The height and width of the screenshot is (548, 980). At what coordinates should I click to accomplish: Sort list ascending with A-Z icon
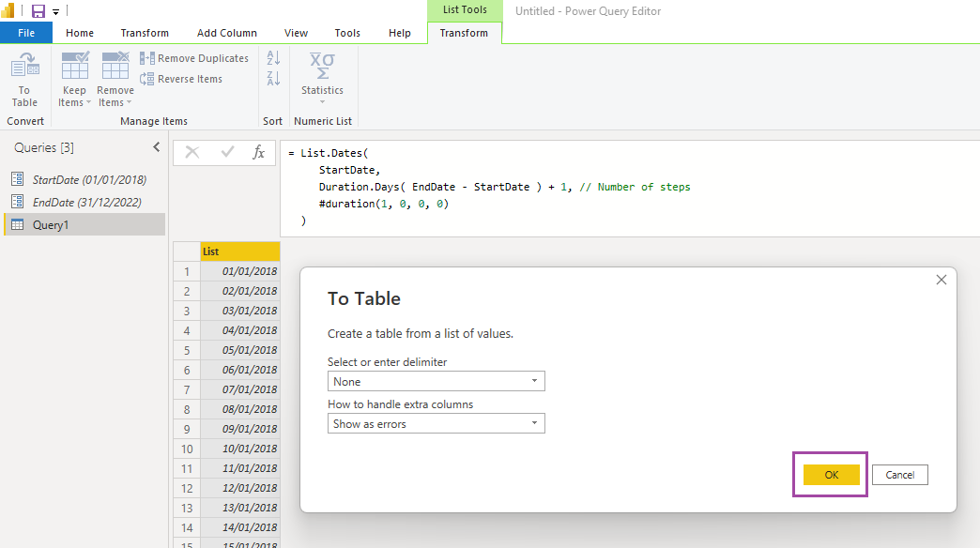pos(273,58)
